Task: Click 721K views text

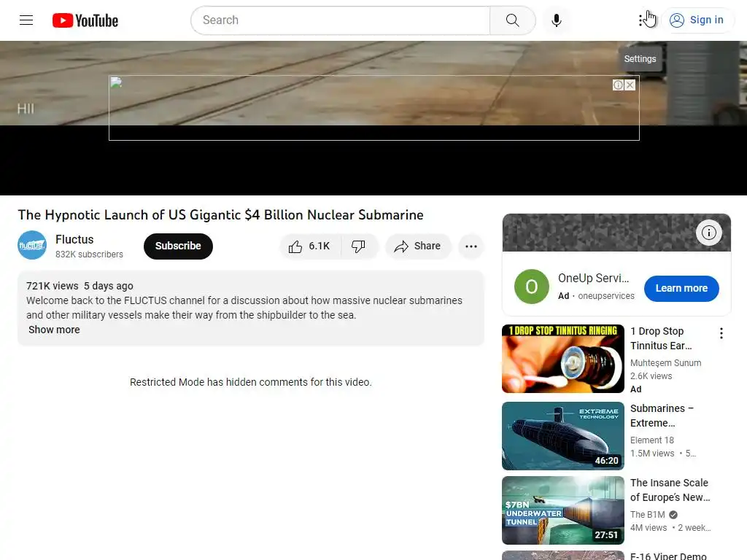Action: (52, 286)
